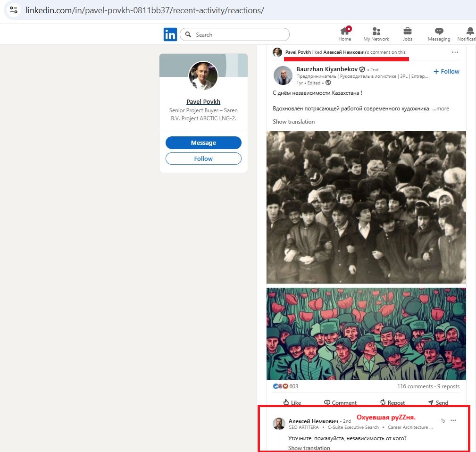Screen dimensions: 476x452
Task: Click the Comment button
Action: click(x=340, y=402)
